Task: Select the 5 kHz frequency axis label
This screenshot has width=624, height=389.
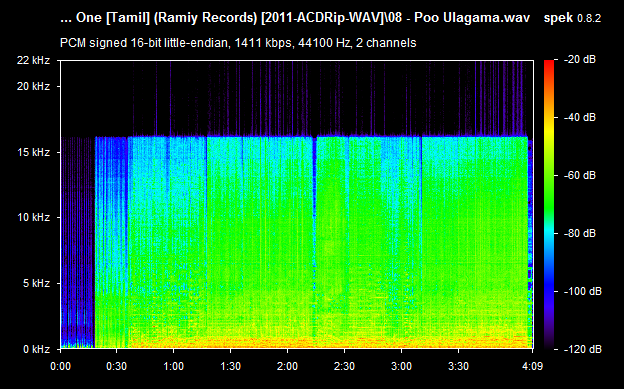Action: [x=37, y=283]
